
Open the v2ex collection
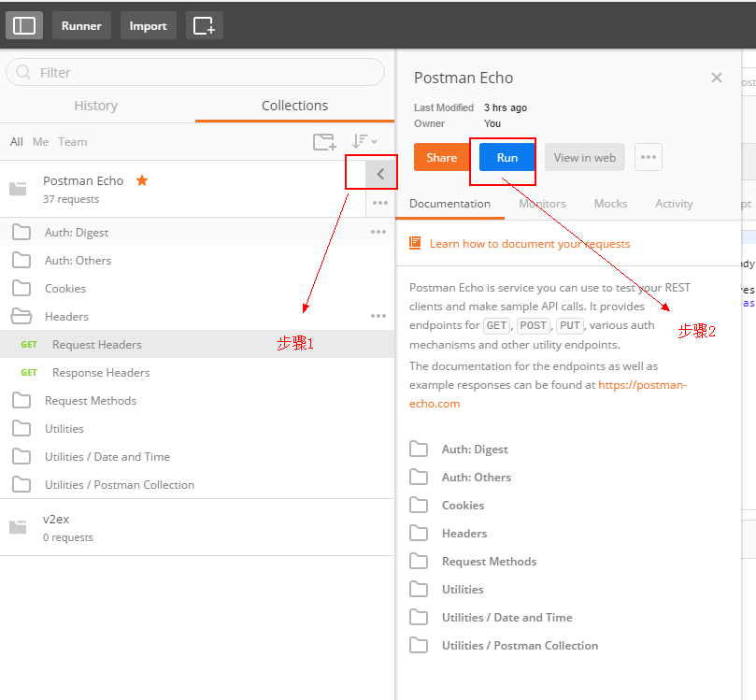[x=197, y=527]
